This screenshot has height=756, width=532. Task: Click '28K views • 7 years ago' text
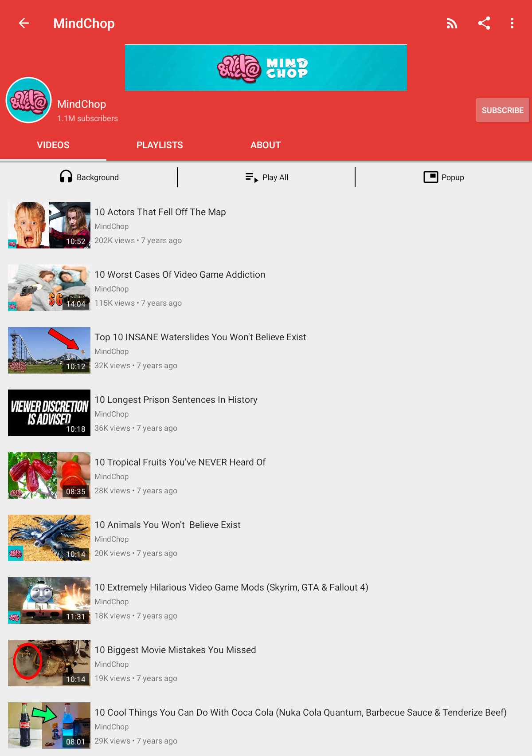136,491
